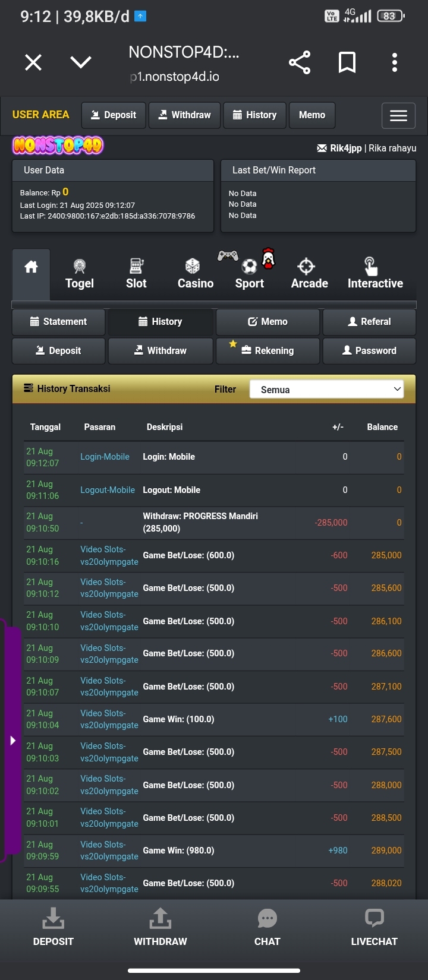Screen dimensions: 428x980
Task: Open LIVECHAT in the bottom bar
Action: (x=374, y=927)
